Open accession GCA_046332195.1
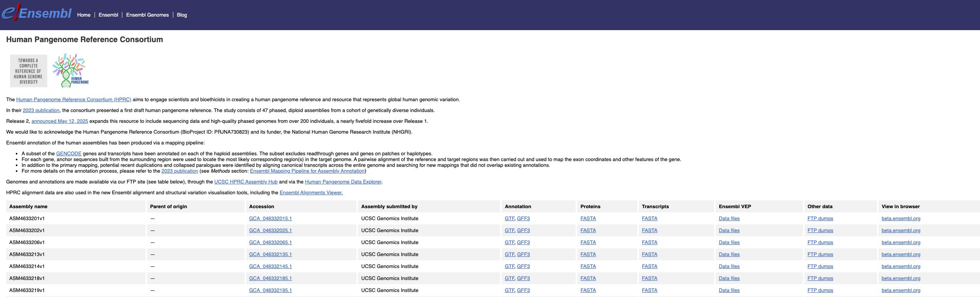980x297 pixels. coord(270,290)
